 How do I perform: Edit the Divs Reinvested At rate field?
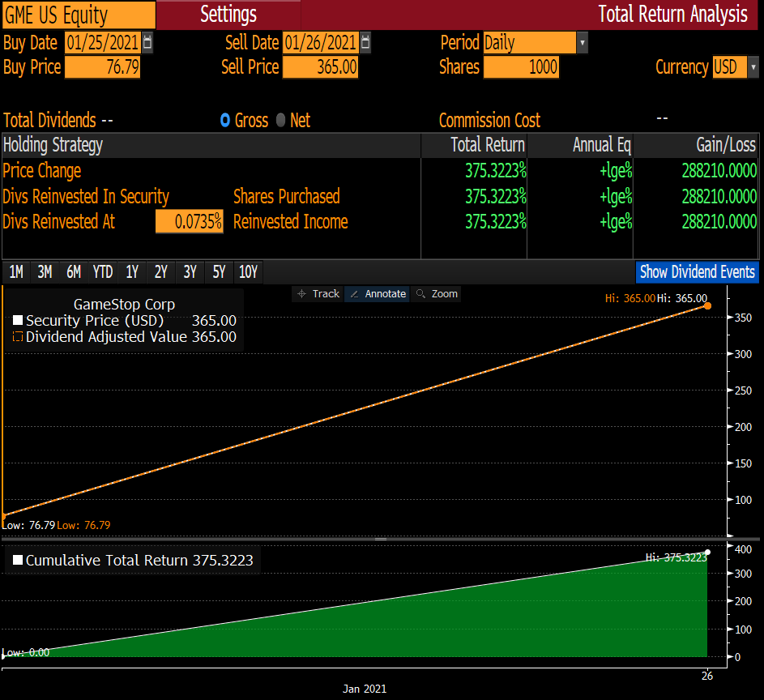[x=189, y=221]
